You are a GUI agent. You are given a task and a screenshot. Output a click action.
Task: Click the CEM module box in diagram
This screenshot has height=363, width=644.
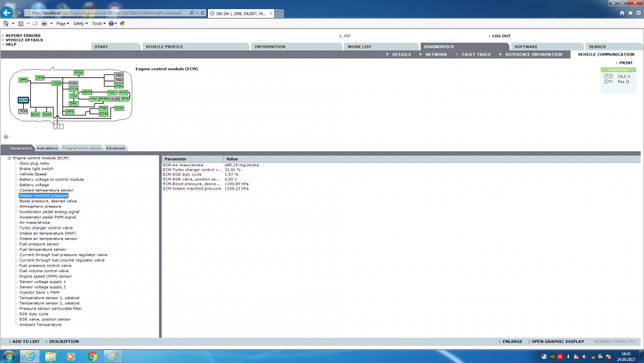click(x=57, y=83)
